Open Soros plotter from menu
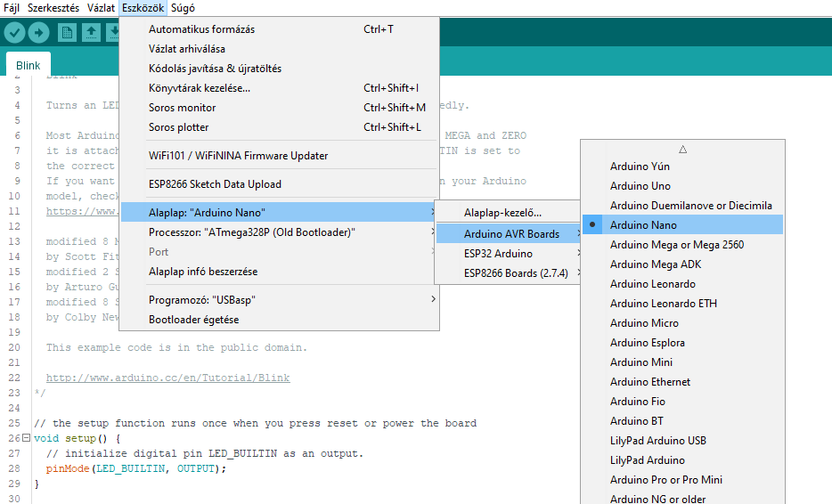This screenshot has width=832, height=504. (280, 127)
